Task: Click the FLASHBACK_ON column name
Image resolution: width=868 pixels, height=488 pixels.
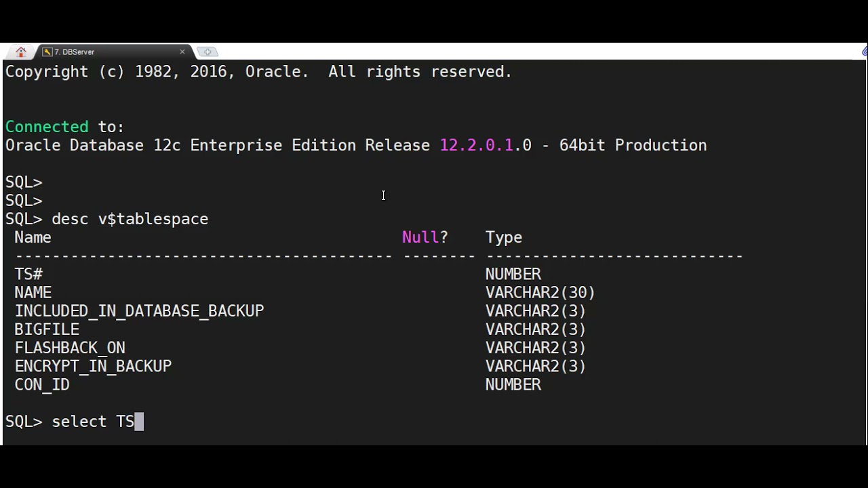Action: click(x=70, y=348)
